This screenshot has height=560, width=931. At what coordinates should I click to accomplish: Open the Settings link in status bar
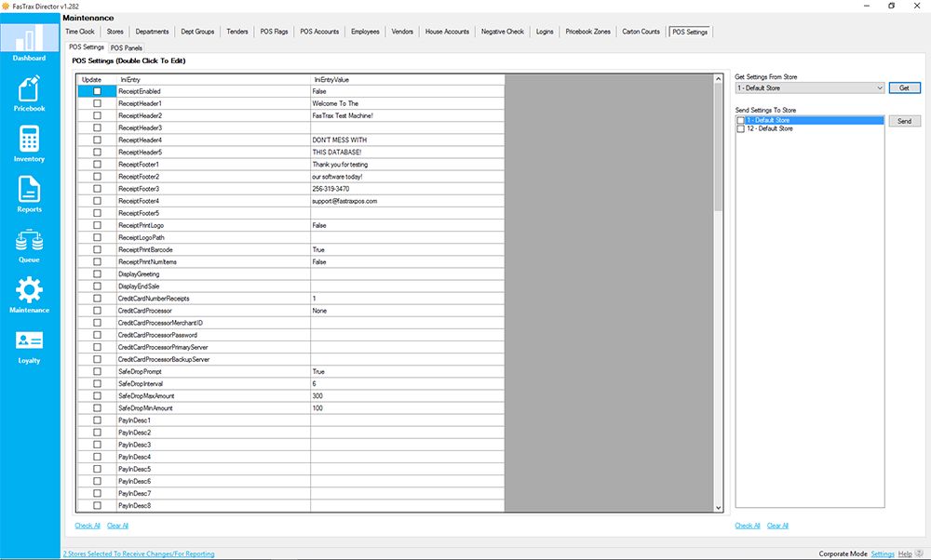tap(883, 553)
